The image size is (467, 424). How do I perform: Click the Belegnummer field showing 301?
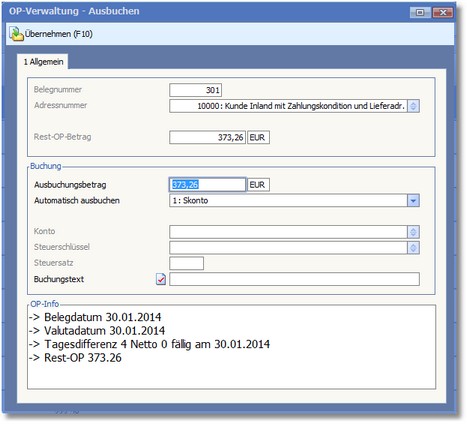195,90
